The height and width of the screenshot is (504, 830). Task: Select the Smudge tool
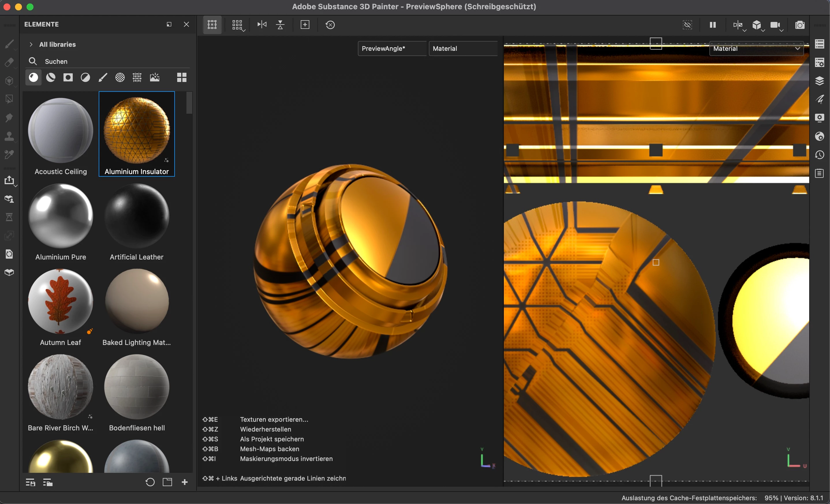[10, 117]
